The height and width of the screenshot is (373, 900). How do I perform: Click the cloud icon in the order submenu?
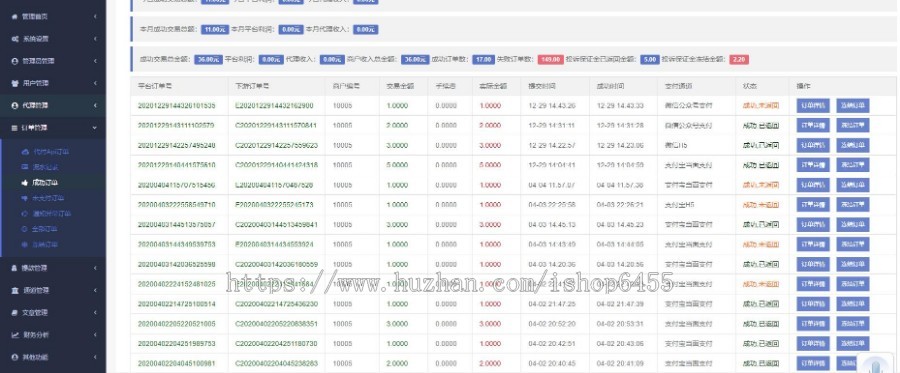coord(25,152)
